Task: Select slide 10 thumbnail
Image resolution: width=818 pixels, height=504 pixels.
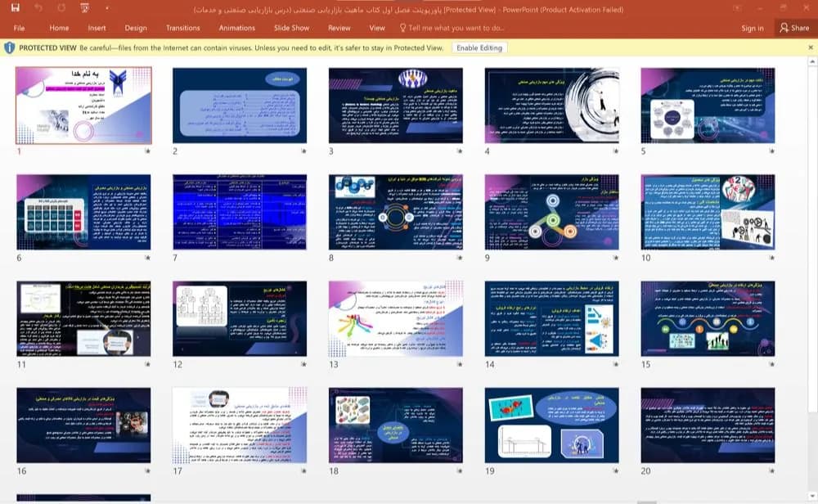Action: (x=708, y=212)
